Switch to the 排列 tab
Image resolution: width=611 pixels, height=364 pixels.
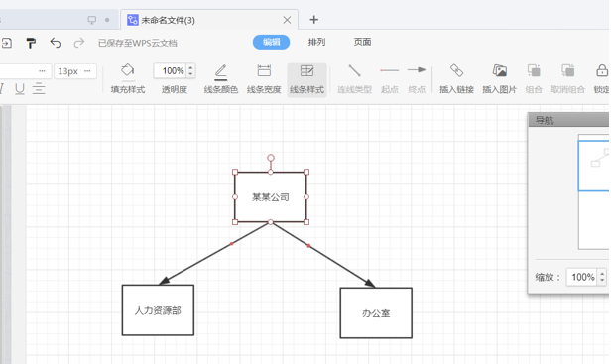pos(316,42)
